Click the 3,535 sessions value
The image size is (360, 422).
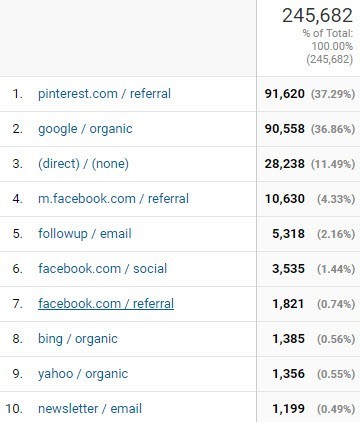288,269
